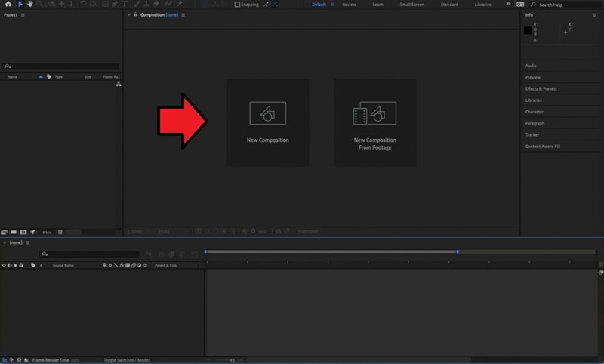Toggle solo column switch in timeline
Screen dimensions: 604x364
(15, 265)
